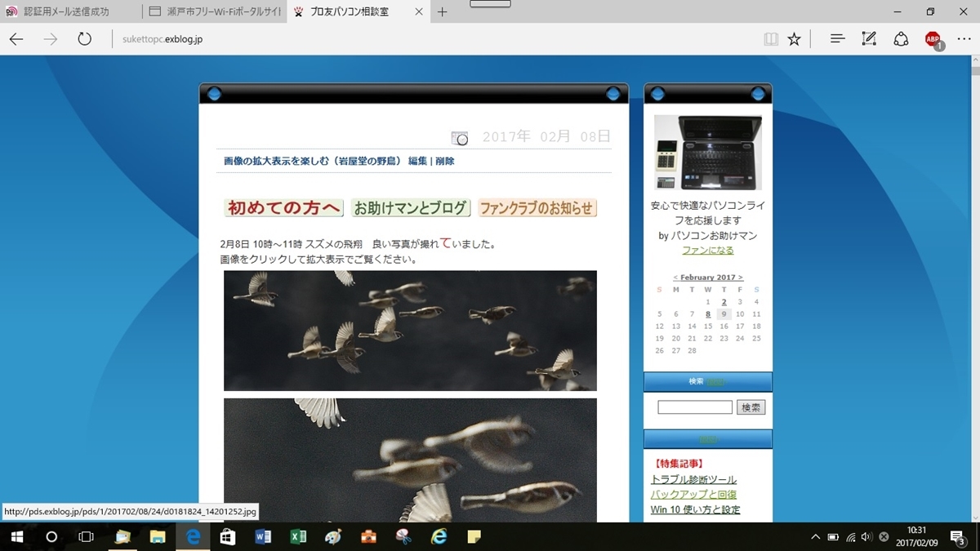
Task: Launch Word from the taskbar
Action: tap(263, 536)
